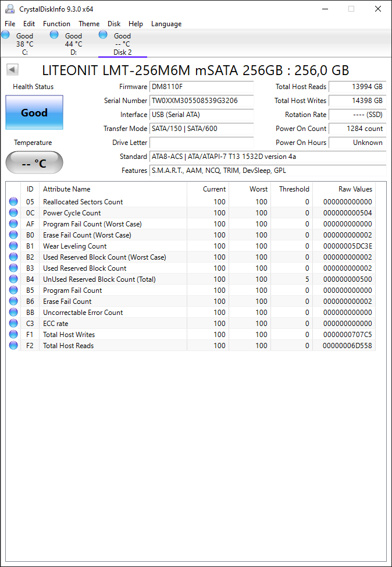This screenshot has width=392, height=567.
Task: Click the Serial Number field
Action: click(202, 101)
